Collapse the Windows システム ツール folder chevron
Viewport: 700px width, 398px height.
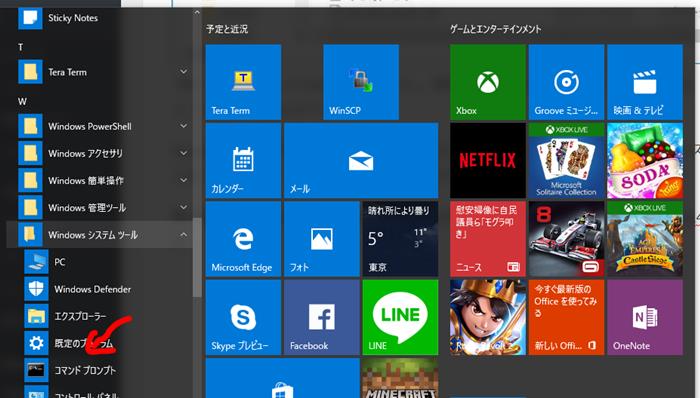pyautogui.click(x=183, y=235)
